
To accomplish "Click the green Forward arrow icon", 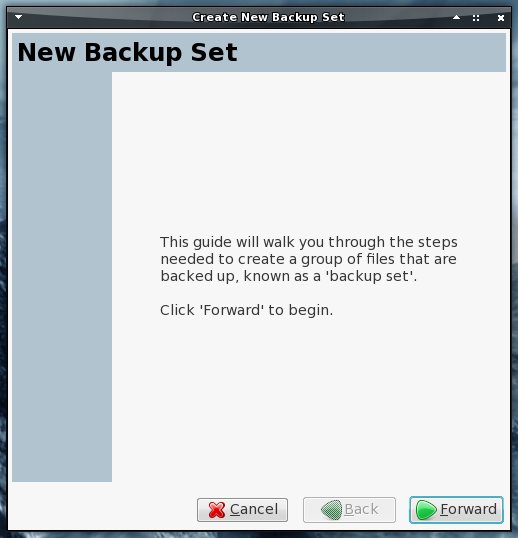I will 426,510.
